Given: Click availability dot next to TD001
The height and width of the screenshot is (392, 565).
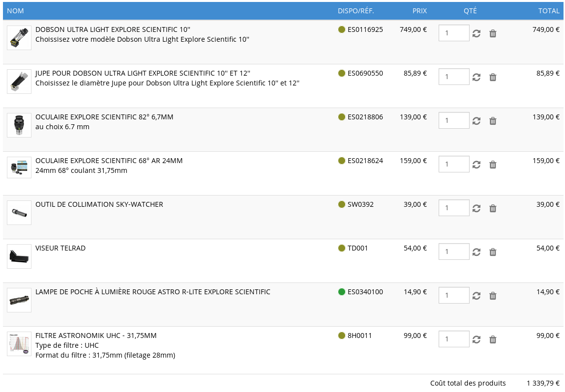Looking at the screenshot, I should [x=342, y=248].
